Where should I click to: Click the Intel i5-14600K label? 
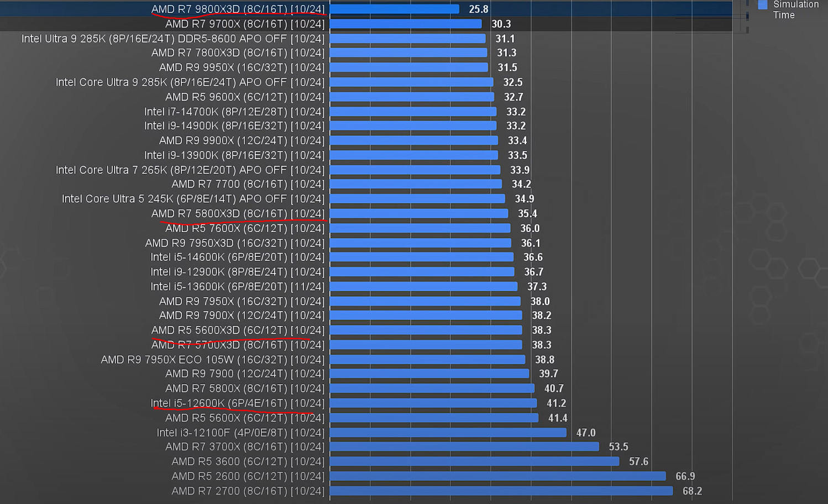coord(238,257)
